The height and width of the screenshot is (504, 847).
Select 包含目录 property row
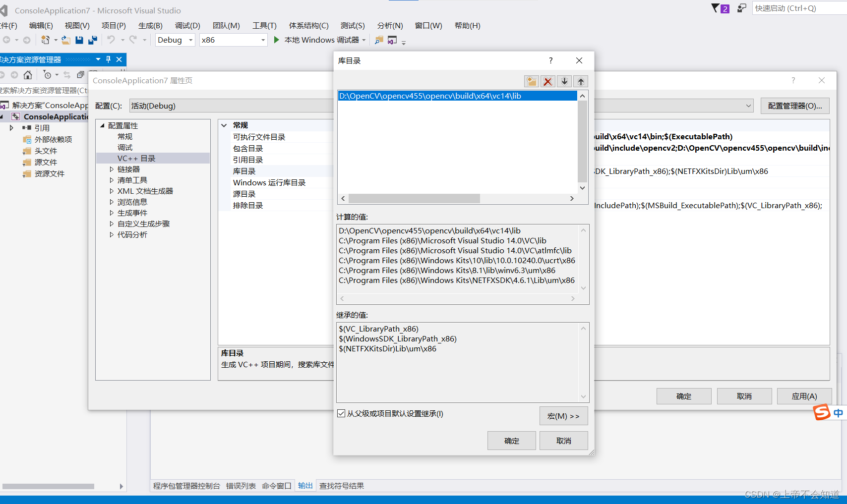coord(248,148)
